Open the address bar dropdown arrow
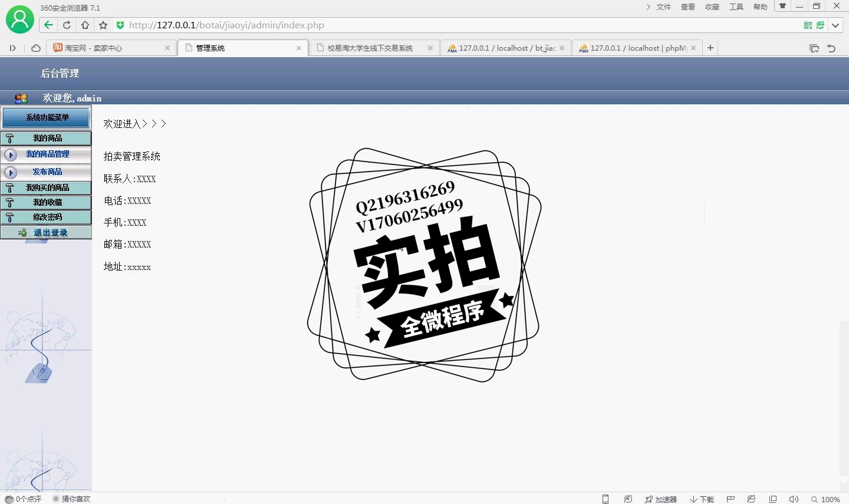 coord(835,25)
